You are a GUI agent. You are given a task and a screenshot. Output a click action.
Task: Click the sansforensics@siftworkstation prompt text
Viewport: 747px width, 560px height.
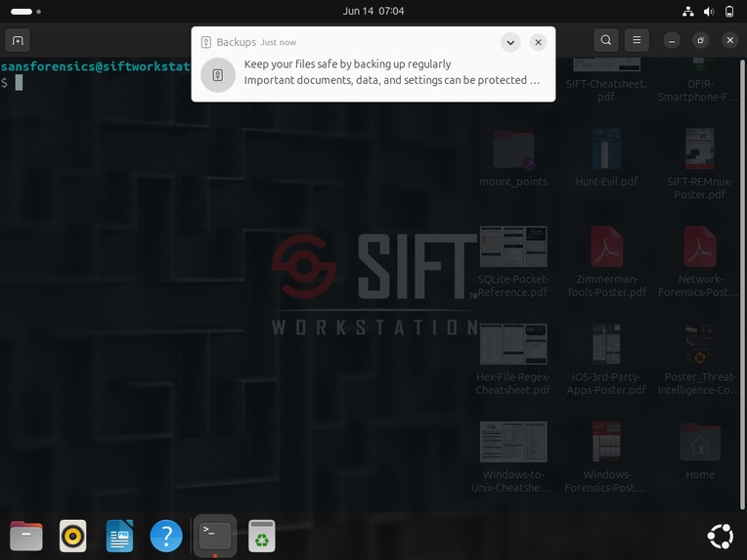pyautogui.click(x=95, y=66)
